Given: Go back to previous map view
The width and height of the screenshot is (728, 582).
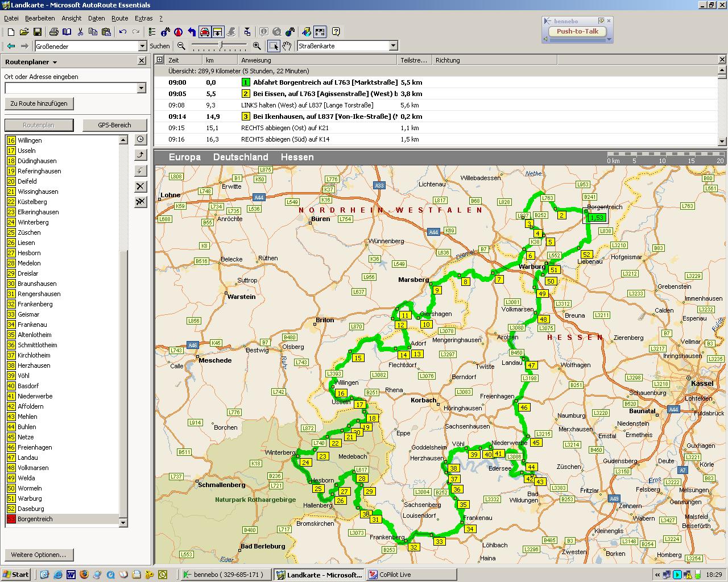Looking at the screenshot, I should click(x=11, y=46).
